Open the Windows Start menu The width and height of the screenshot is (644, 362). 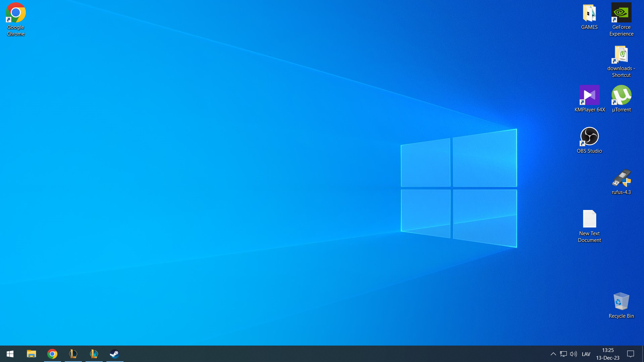[x=10, y=354]
